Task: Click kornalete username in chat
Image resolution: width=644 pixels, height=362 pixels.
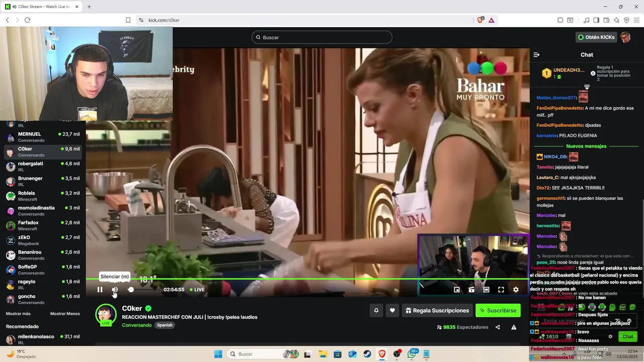Action: [546, 136]
